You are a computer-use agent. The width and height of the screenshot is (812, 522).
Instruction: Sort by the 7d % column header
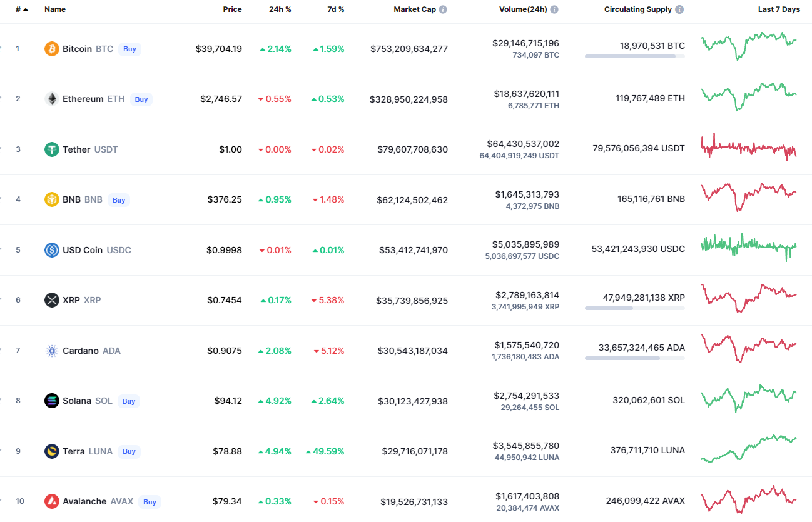335,9
